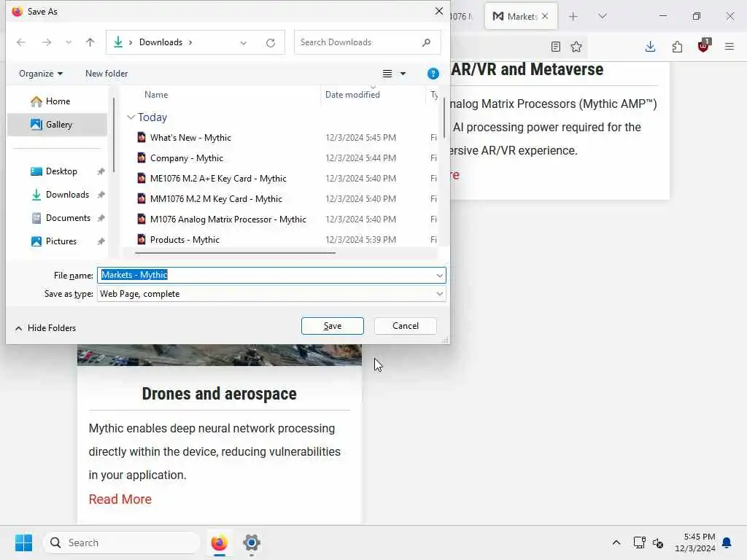Open notifications bell icon
Image resolution: width=747 pixels, height=560 pixels.
pyautogui.click(x=727, y=542)
